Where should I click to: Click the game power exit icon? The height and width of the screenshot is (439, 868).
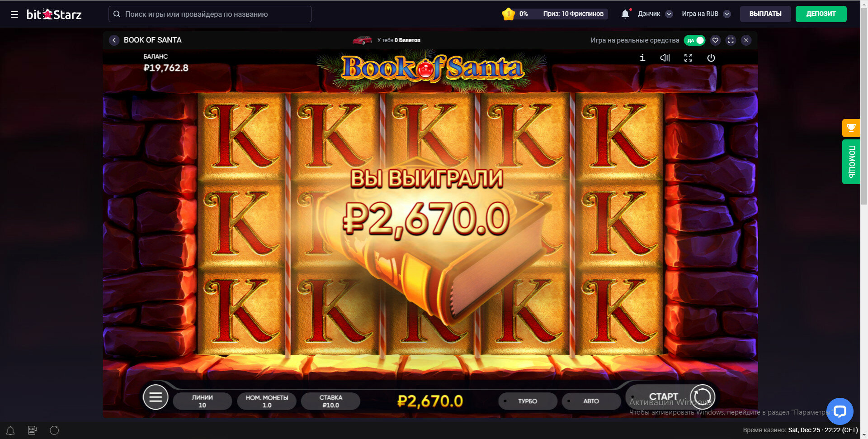point(711,58)
